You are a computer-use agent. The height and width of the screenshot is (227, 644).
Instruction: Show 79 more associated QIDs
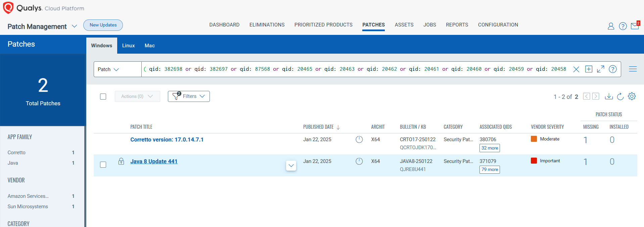tap(490, 170)
